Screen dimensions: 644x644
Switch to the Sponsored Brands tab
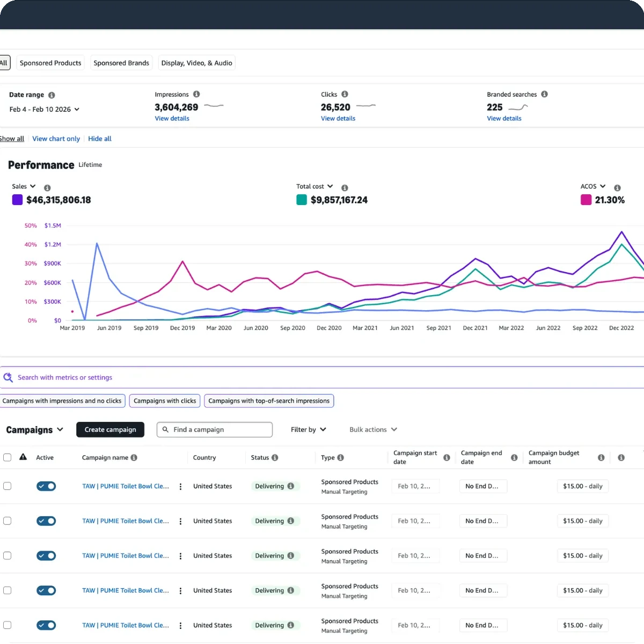121,63
